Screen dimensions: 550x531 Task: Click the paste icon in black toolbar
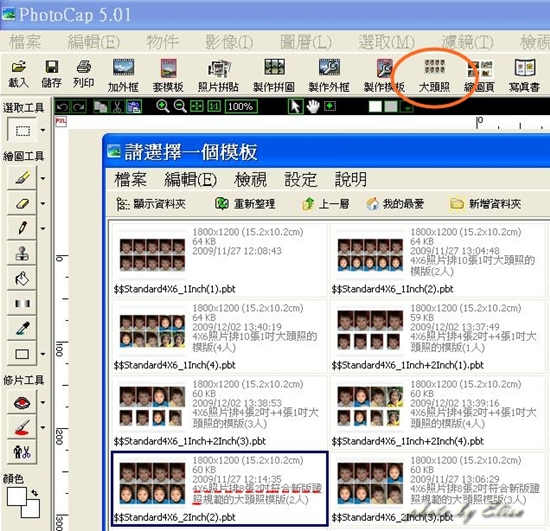point(134,107)
